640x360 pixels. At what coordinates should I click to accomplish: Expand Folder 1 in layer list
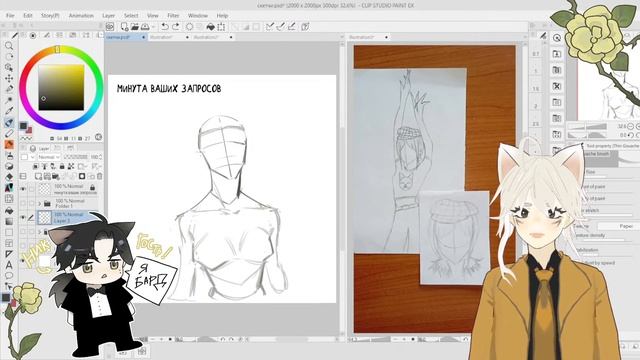[40, 203]
